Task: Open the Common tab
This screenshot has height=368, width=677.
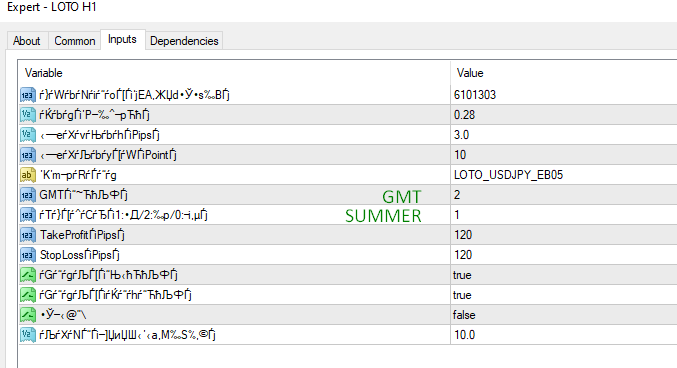Action: click(x=75, y=41)
